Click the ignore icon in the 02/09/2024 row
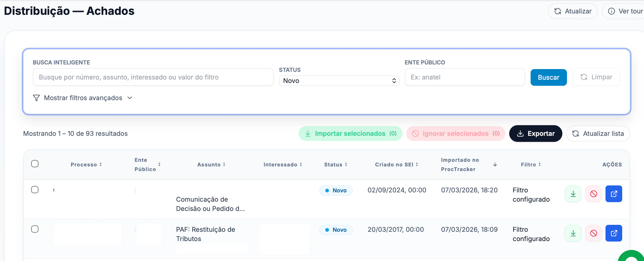 click(x=593, y=194)
